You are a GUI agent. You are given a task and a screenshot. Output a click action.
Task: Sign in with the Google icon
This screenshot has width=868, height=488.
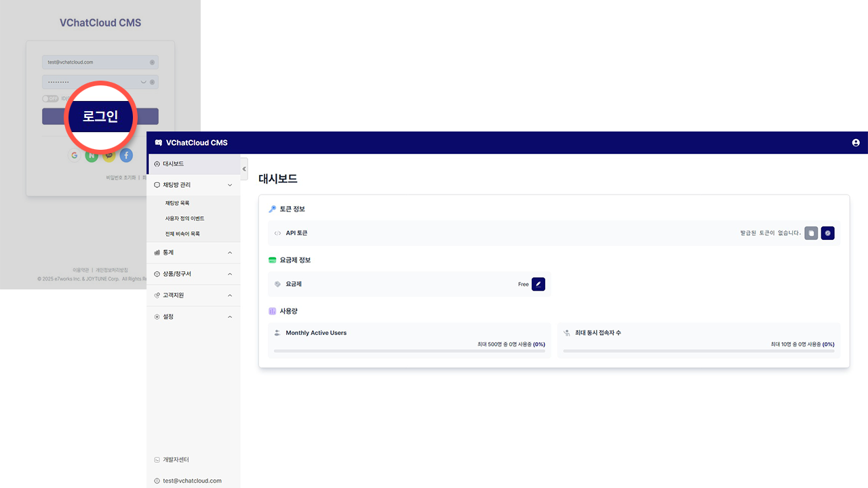pos(75,155)
